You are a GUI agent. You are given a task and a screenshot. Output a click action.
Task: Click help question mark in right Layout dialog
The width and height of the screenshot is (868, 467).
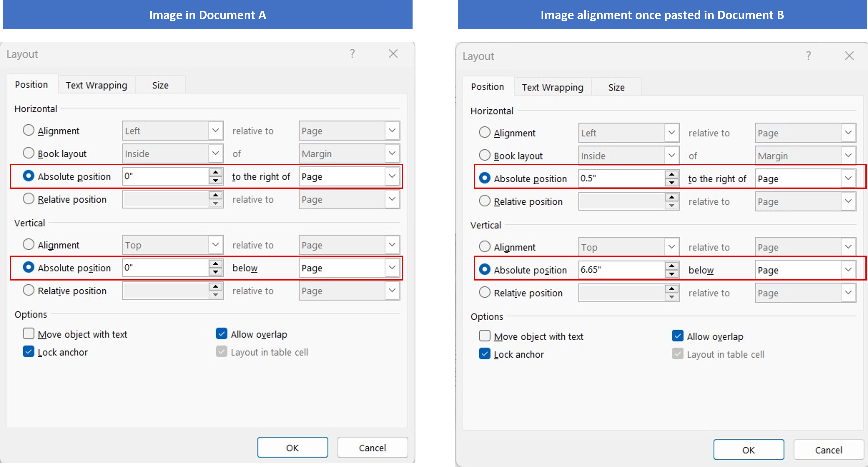click(x=808, y=56)
